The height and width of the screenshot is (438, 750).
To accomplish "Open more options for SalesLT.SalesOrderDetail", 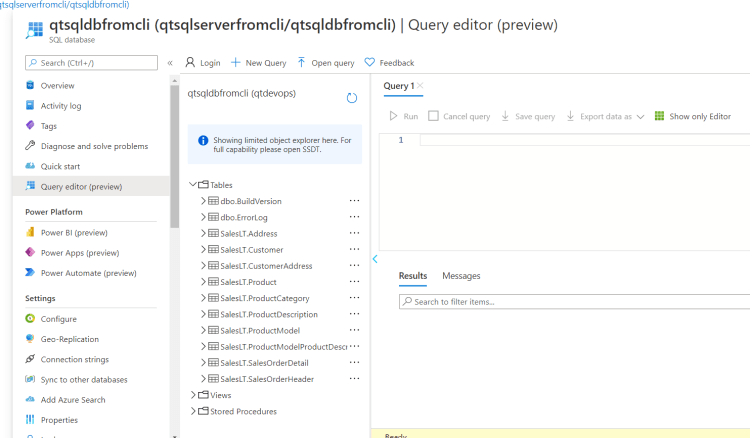I will pyautogui.click(x=354, y=362).
